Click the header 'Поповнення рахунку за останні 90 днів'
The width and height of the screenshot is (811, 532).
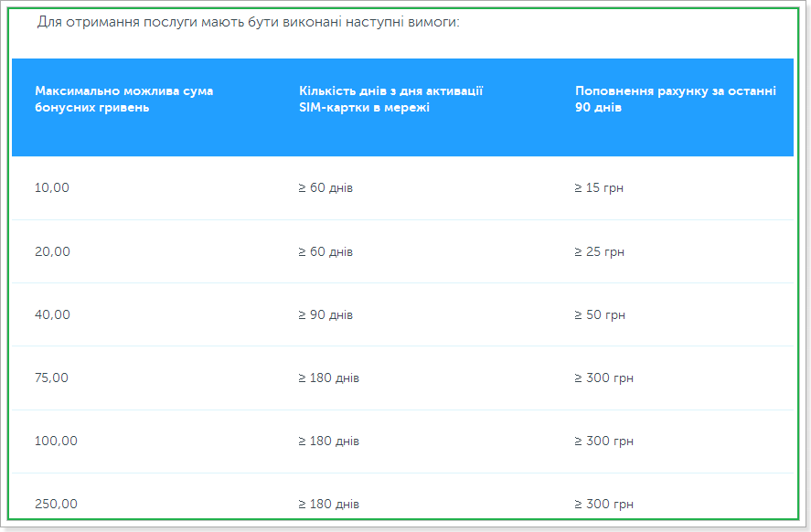[676, 100]
